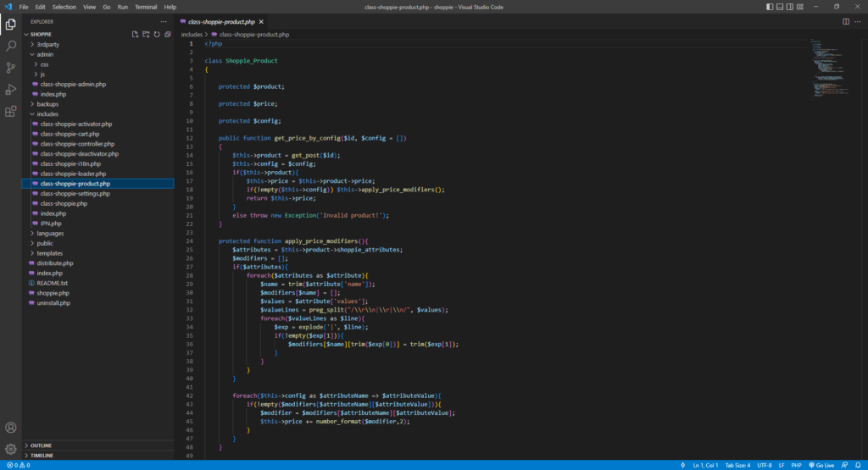
Task: Collapse the admin folder
Action: click(x=45, y=54)
